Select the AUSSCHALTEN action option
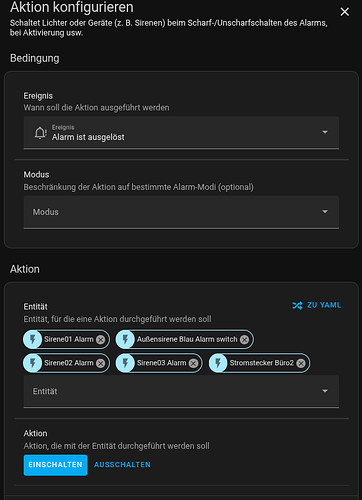The height and width of the screenshot is (500, 362). [x=122, y=465]
